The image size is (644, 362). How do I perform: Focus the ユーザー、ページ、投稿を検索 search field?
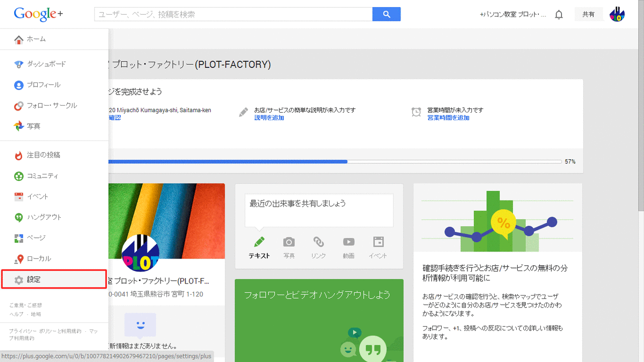point(233,14)
